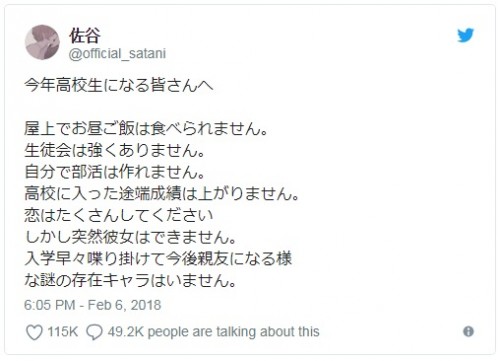Click the line 高校に入った途端成績は上がりません
This screenshot has height=361, width=500.
click(x=162, y=194)
